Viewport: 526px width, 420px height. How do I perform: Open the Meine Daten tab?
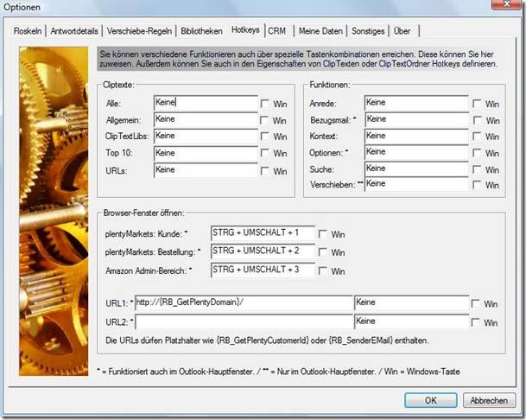click(x=320, y=31)
